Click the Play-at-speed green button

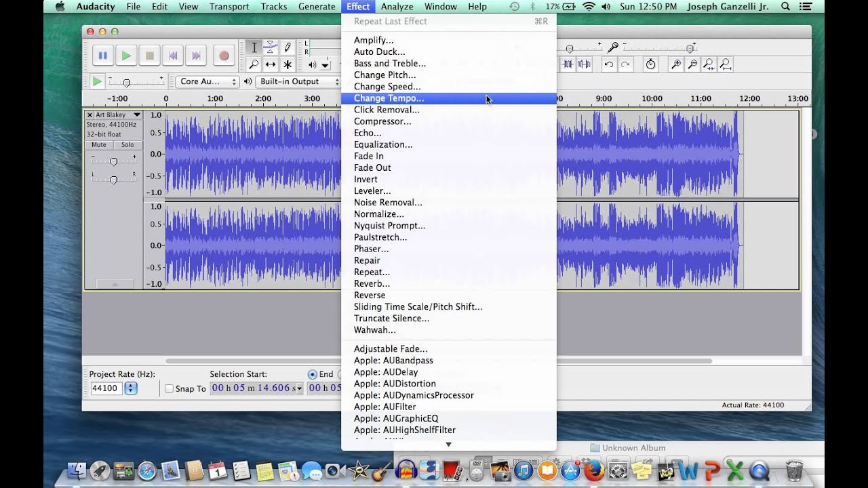[97, 81]
